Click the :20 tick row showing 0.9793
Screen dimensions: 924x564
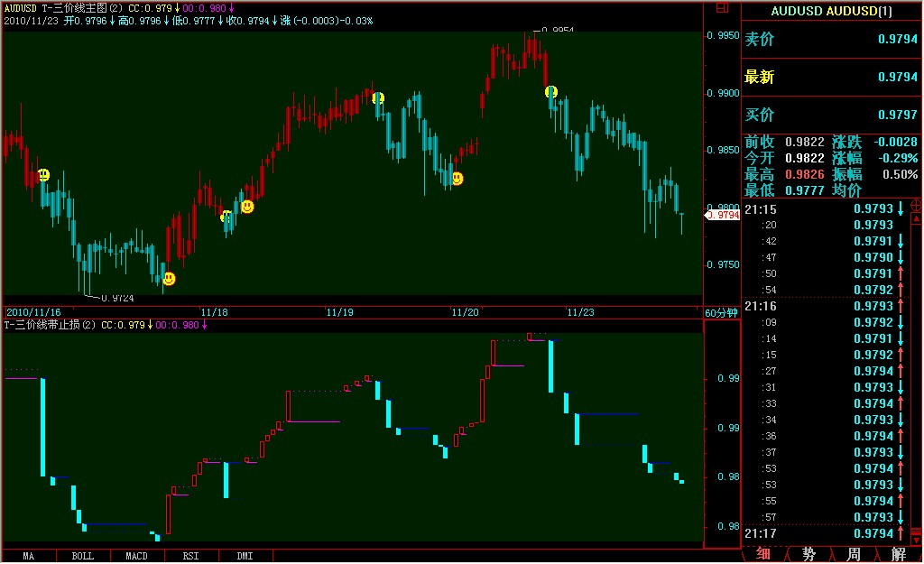(826, 225)
